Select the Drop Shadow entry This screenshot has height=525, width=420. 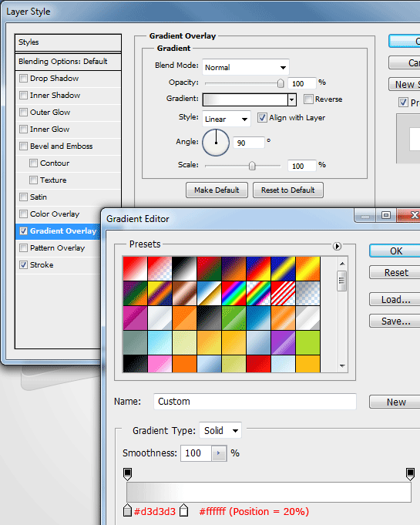click(54, 79)
